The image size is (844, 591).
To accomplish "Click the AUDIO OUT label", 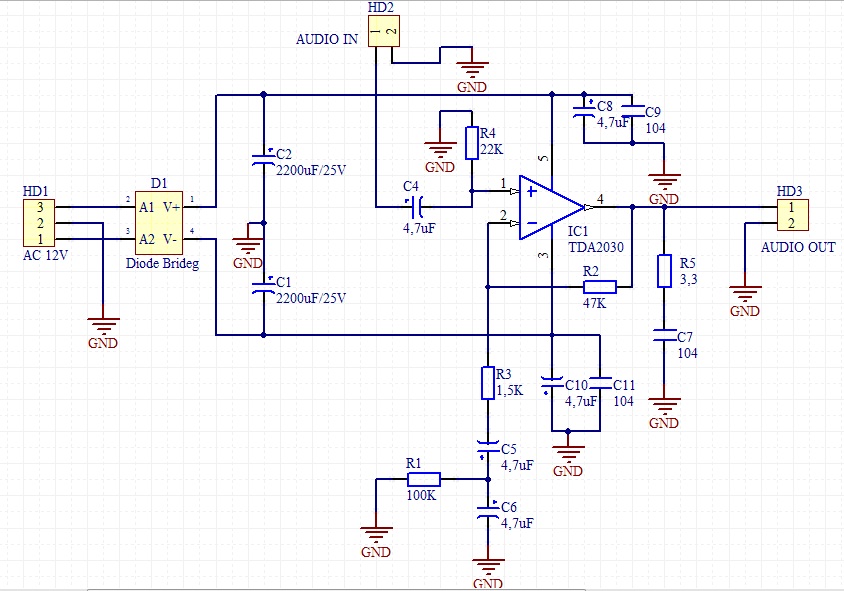I will [798, 247].
